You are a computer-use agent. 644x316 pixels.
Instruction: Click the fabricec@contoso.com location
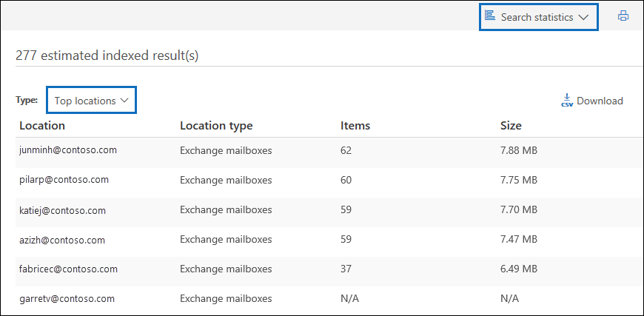68,269
